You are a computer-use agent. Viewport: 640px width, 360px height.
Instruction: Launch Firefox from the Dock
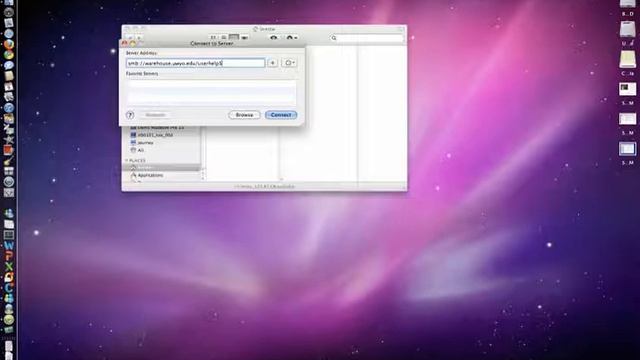pos(9,44)
